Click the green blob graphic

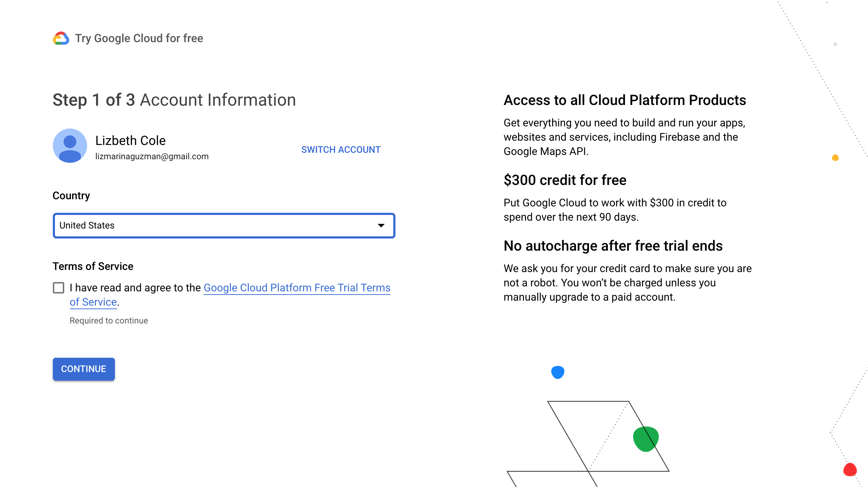pos(645,439)
